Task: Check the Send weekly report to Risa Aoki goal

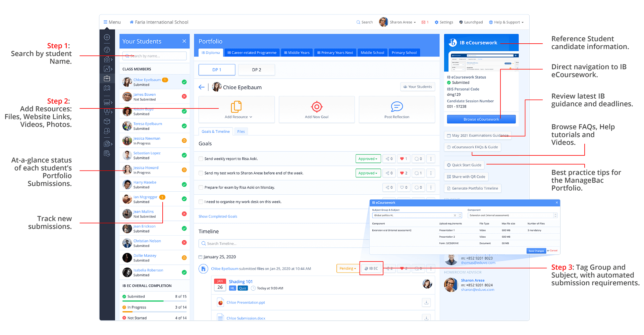Action: point(201,159)
